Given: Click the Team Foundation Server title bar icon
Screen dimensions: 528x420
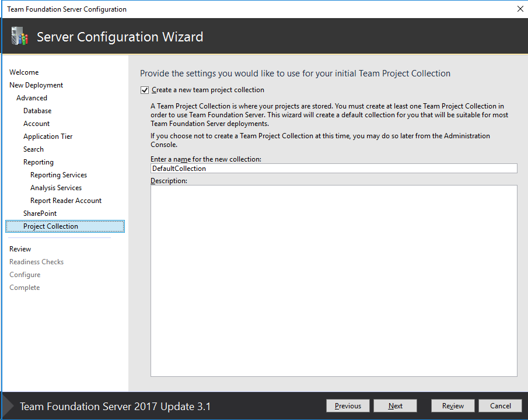Looking at the screenshot, I should (x=6, y=9).
